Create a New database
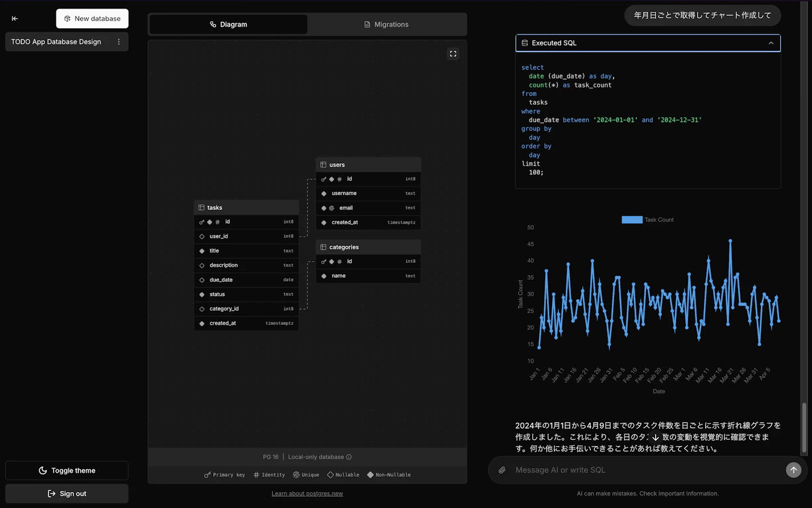The width and height of the screenshot is (812, 508). pyautogui.click(x=92, y=18)
